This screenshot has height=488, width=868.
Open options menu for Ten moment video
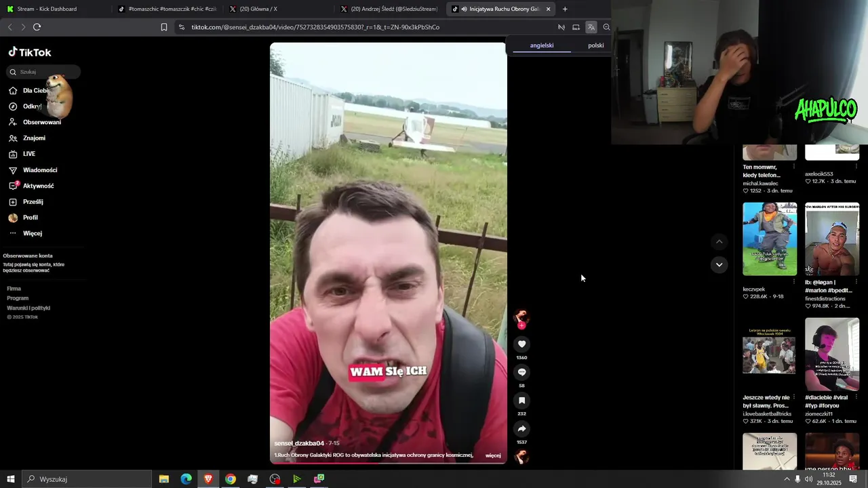[x=793, y=167]
